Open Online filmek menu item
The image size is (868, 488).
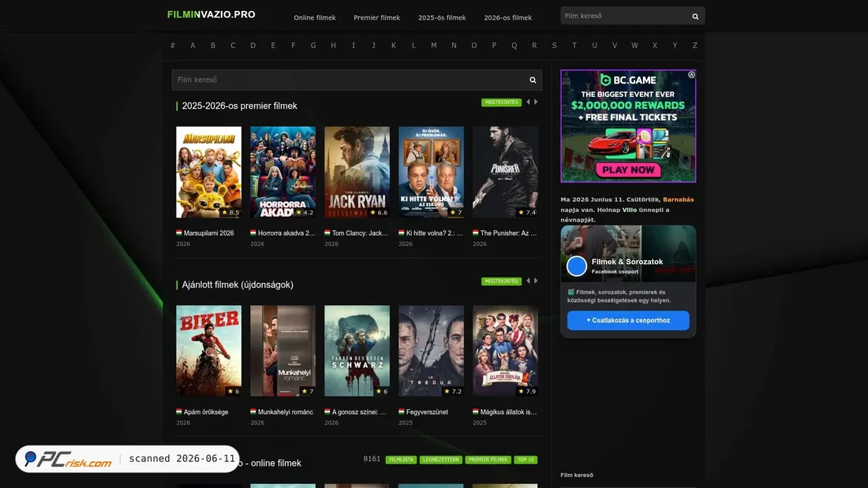point(314,17)
